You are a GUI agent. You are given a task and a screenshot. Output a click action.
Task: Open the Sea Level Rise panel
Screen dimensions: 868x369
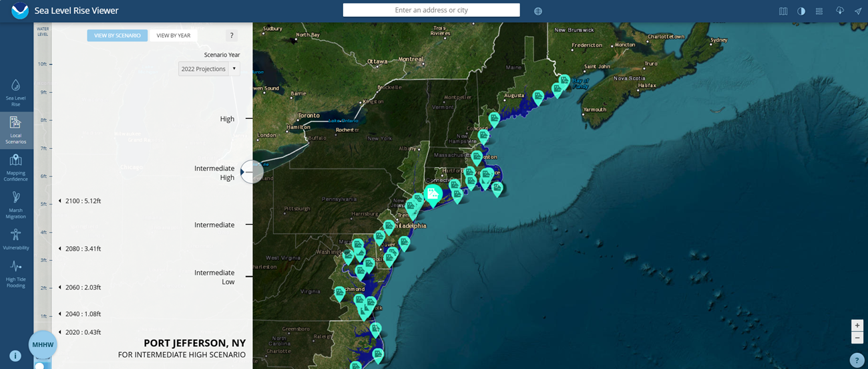point(15,92)
